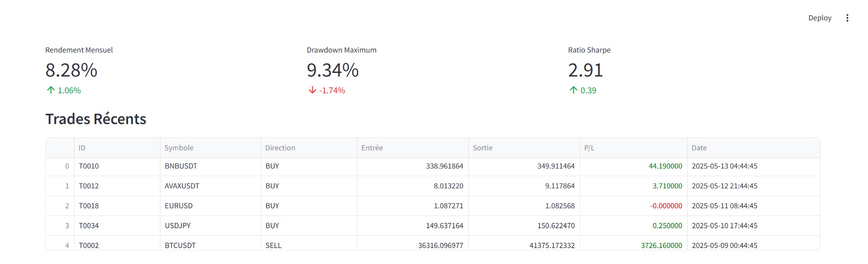The width and height of the screenshot is (868, 264).
Task: Click entry price 8.013220
Action: [x=412, y=186]
